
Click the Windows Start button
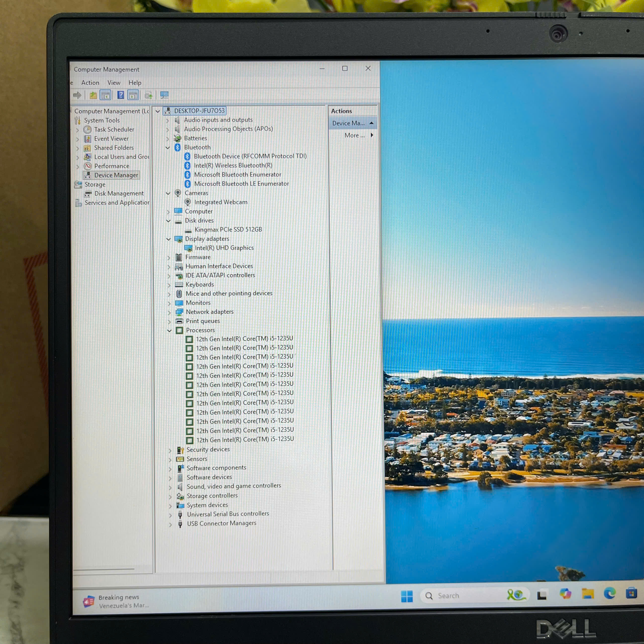coord(407,596)
